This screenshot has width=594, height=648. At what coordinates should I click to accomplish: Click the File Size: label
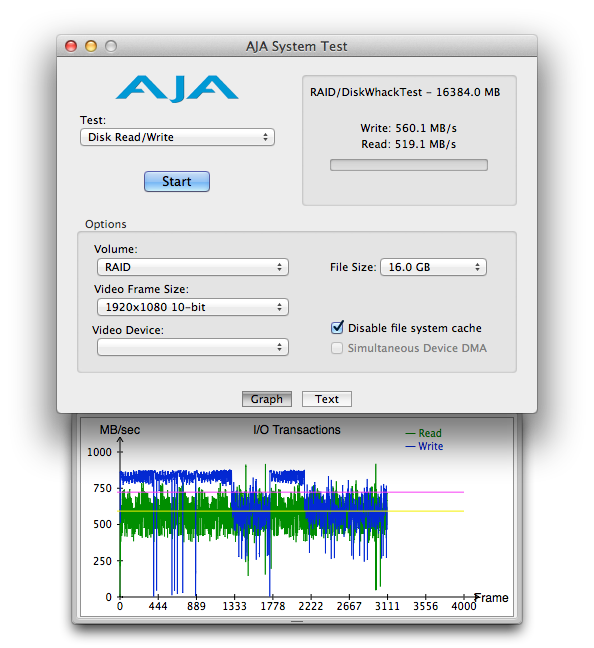coord(353,267)
